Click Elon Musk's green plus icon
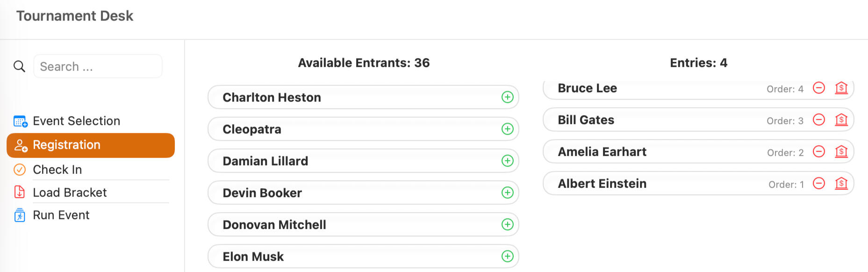 coord(507,257)
